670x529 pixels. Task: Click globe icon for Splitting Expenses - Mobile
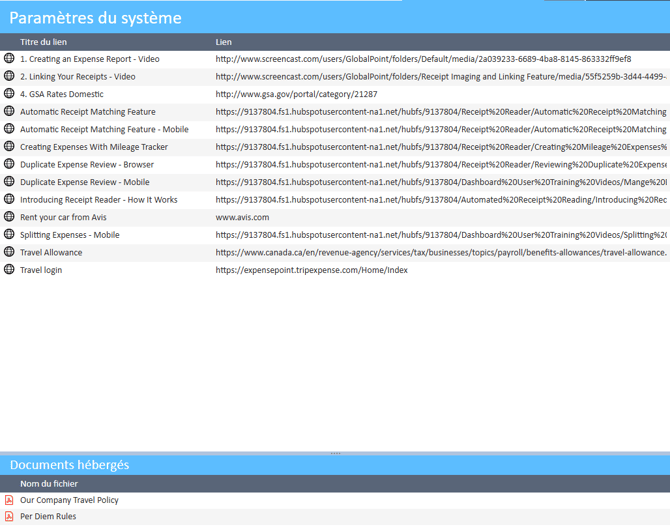point(9,234)
